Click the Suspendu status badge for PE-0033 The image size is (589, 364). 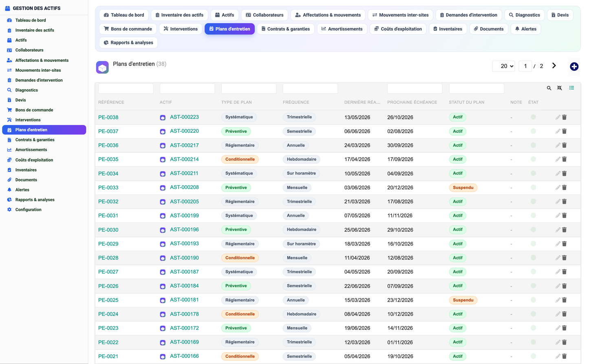point(463,188)
